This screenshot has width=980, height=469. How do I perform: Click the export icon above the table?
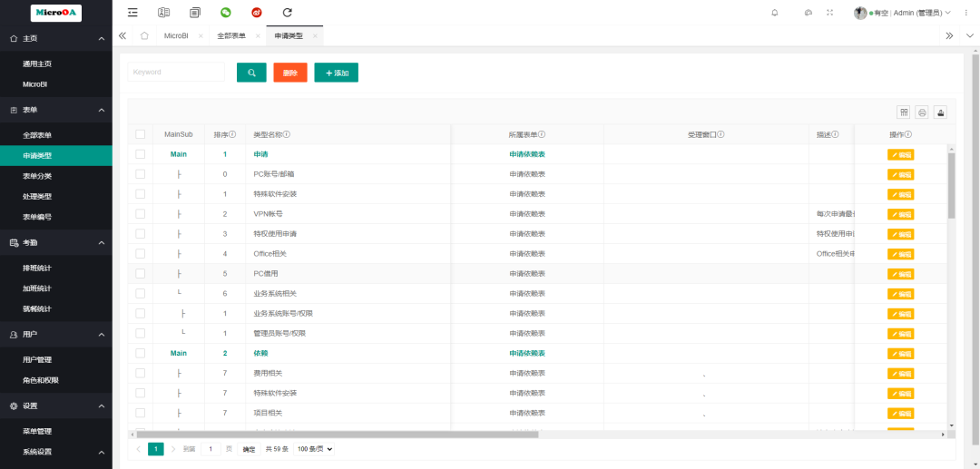pos(940,112)
